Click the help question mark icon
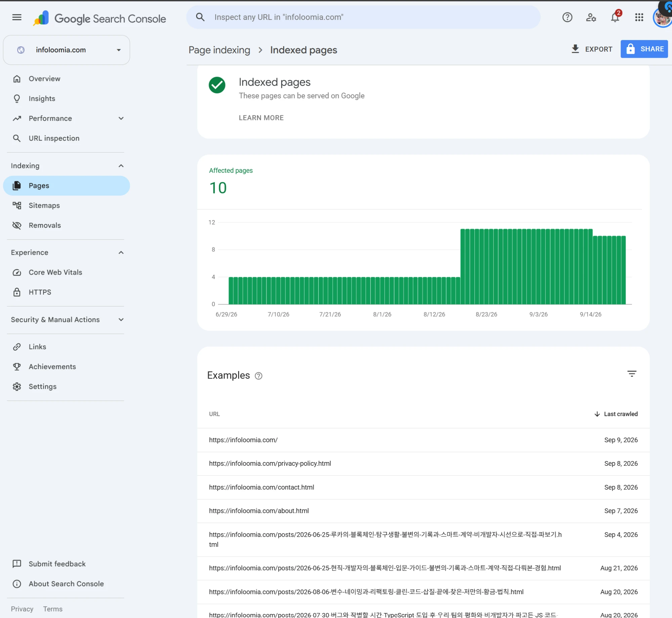This screenshot has height=618, width=672. (x=567, y=17)
